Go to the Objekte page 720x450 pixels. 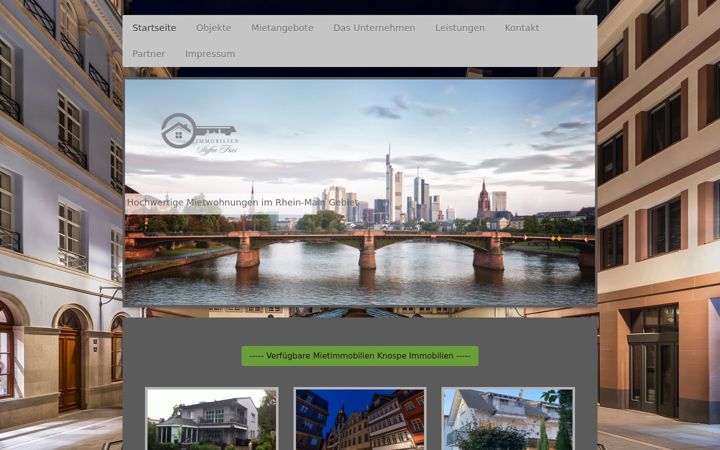point(214,28)
